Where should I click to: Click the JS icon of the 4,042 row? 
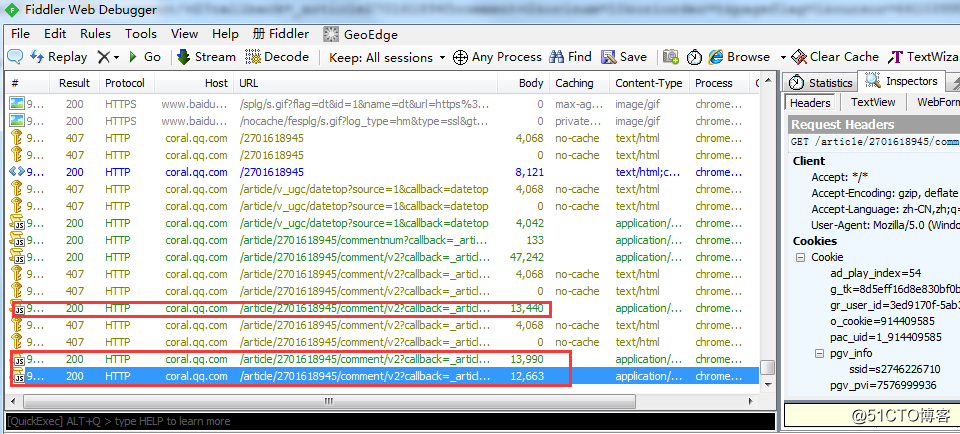(17, 223)
